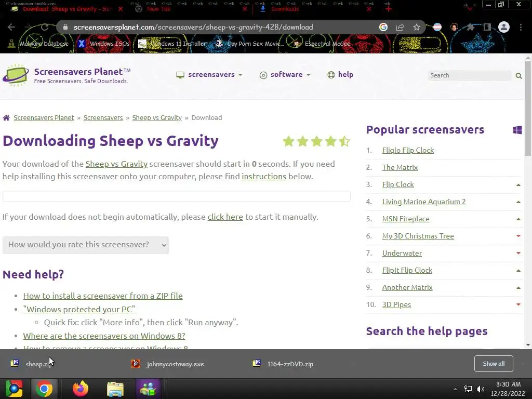Open the help menu item
Image resolution: width=532 pixels, height=399 pixels.
click(x=340, y=75)
